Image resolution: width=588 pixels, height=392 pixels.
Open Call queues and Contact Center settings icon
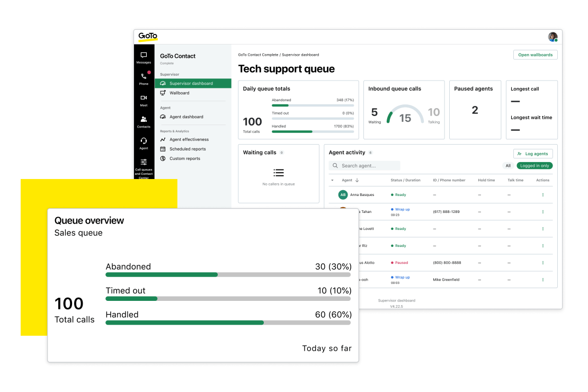pos(144,162)
